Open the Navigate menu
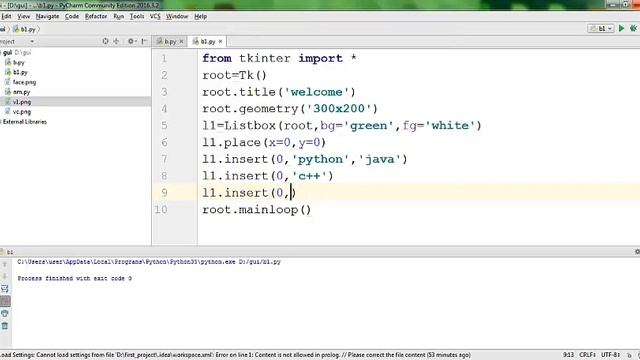Image resolution: width=640 pixels, height=360 pixels. (x=47, y=16)
